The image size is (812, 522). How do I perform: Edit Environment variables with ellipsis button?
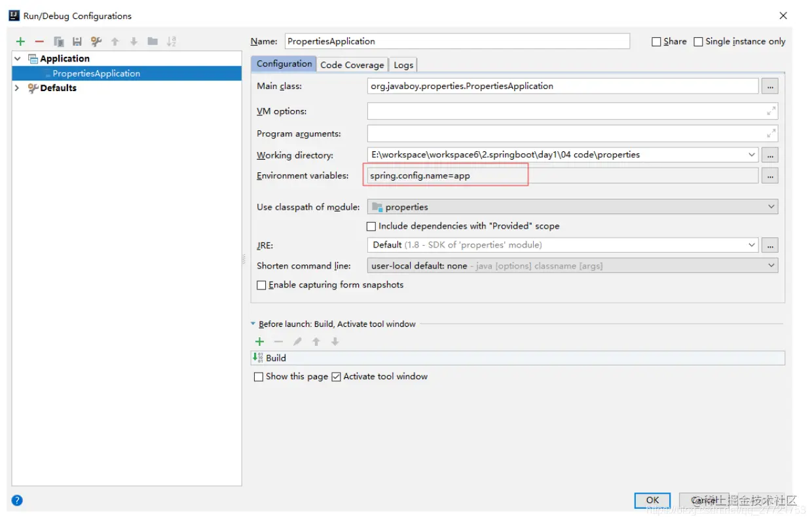(x=770, y=176)
